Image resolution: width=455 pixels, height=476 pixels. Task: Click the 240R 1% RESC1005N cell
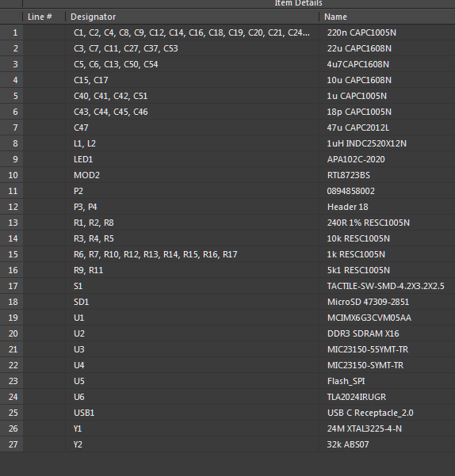tap(388, 223)
